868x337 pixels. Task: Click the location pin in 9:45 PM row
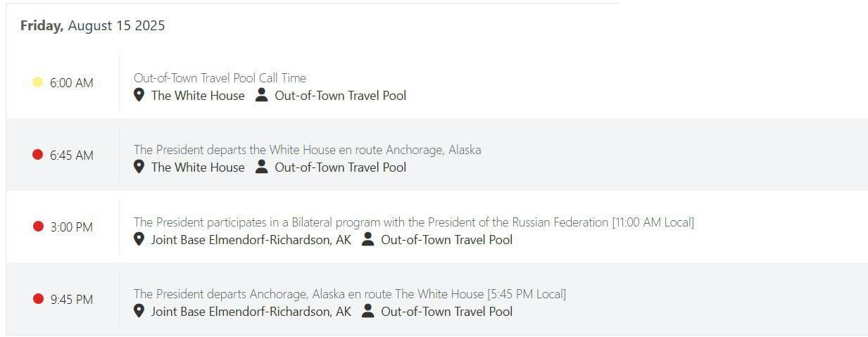tap(139, 311)
